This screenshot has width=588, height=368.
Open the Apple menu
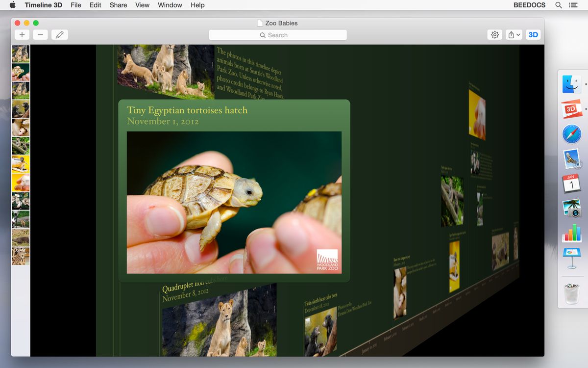tap(13, 5)
